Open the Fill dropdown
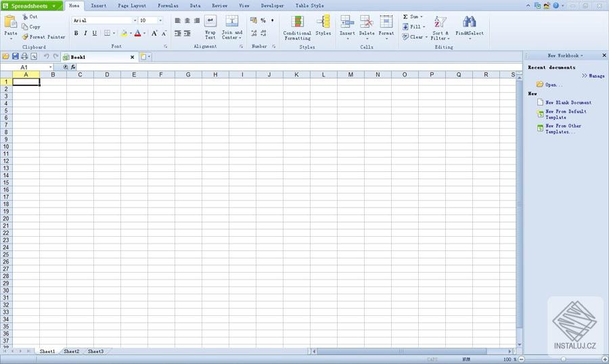Viewport: 609px width, 364px height. click(x=413, y=27)
